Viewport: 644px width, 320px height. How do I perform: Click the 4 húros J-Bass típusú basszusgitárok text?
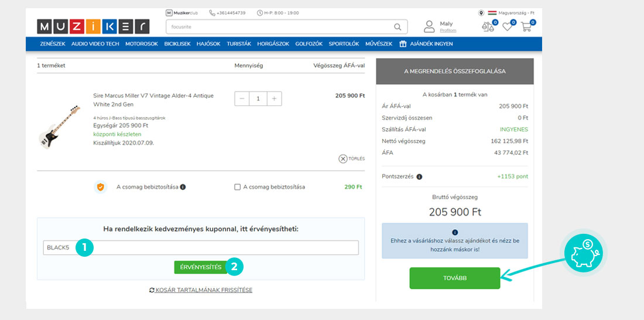pos(129,118)
